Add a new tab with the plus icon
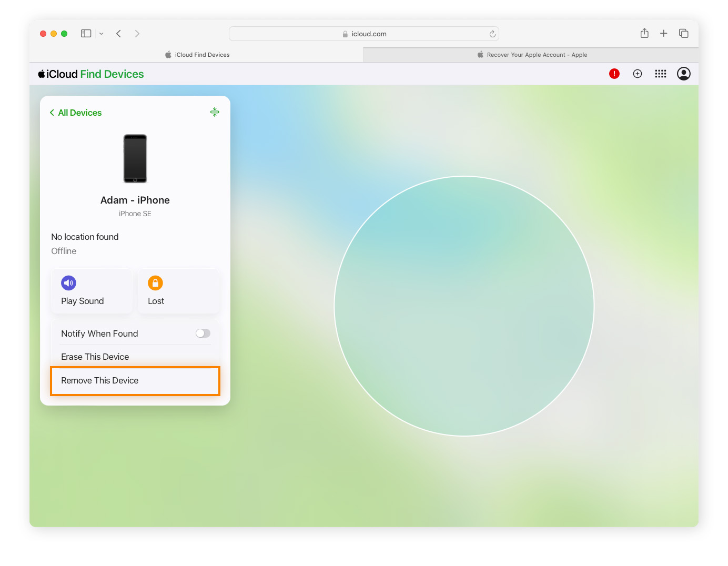728x566 pixels. 664,33
